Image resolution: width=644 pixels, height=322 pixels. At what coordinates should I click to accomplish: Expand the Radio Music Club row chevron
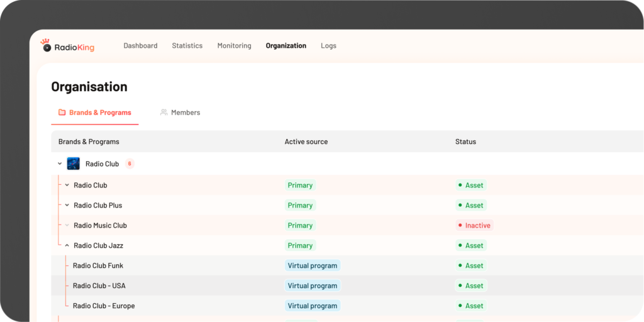67,225
